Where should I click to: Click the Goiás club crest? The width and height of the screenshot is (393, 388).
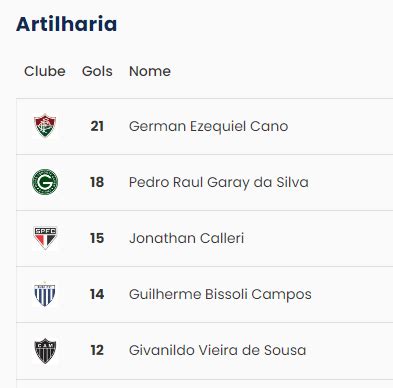pyautogui.click(x=45, y=182)
